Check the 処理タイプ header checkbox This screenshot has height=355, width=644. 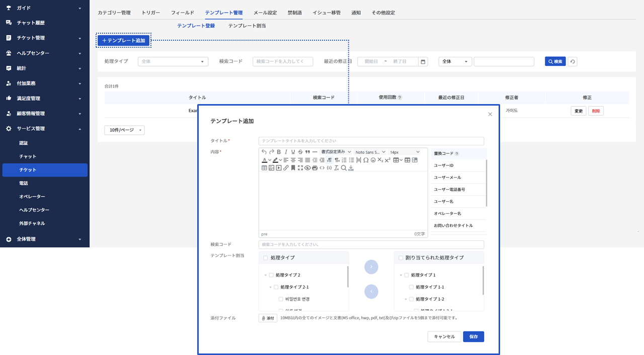pyautogui.click(x=266, y=258)
